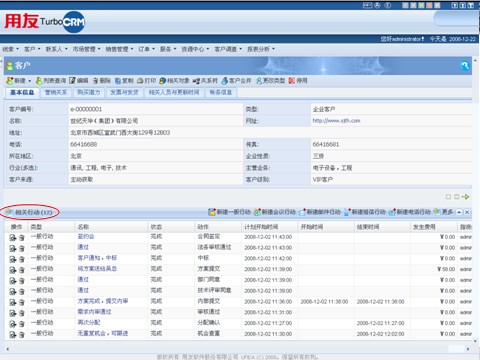Screen dimensions: 480x360
Task: Open the 客户调查 survey menu
Action: point(228,49)
